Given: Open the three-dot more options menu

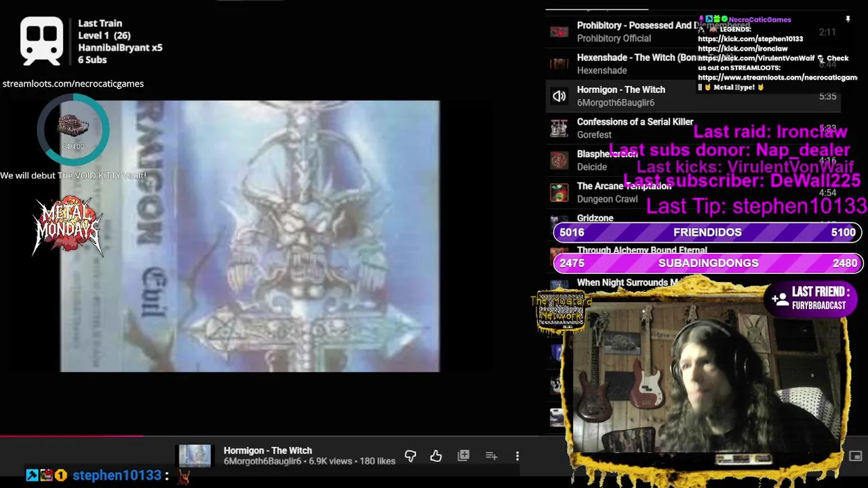Looking at the screenshot, I should (517, 456).
